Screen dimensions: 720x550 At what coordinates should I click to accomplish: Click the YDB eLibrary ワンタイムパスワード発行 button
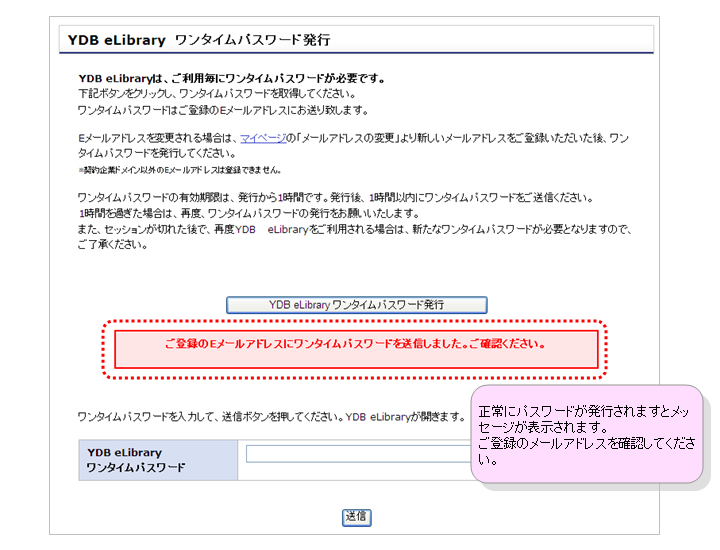coord(356,305)
